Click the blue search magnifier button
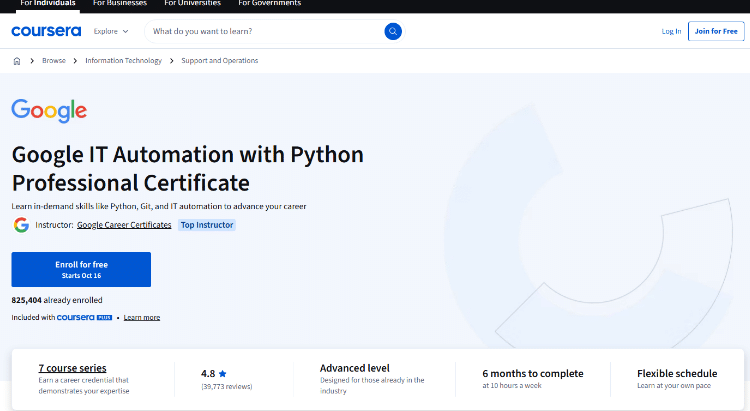Viewport: 750px width, 411px height. point(393,31)
